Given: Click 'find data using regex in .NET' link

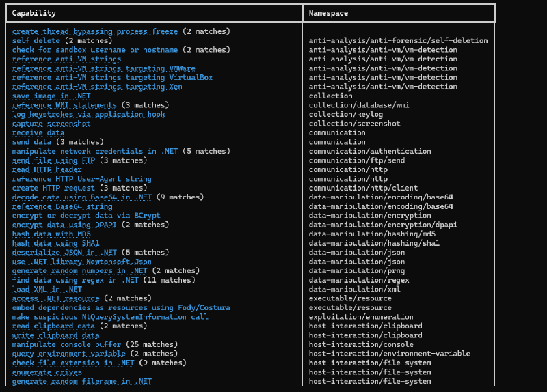Looking at the screenshot, I should click(75, 281).
